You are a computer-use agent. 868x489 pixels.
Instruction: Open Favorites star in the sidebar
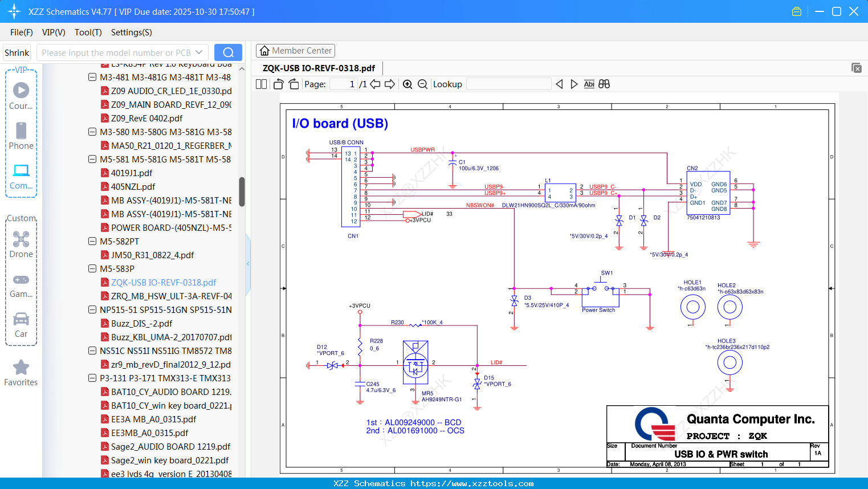pyautogui.click(x=21, y=367)
